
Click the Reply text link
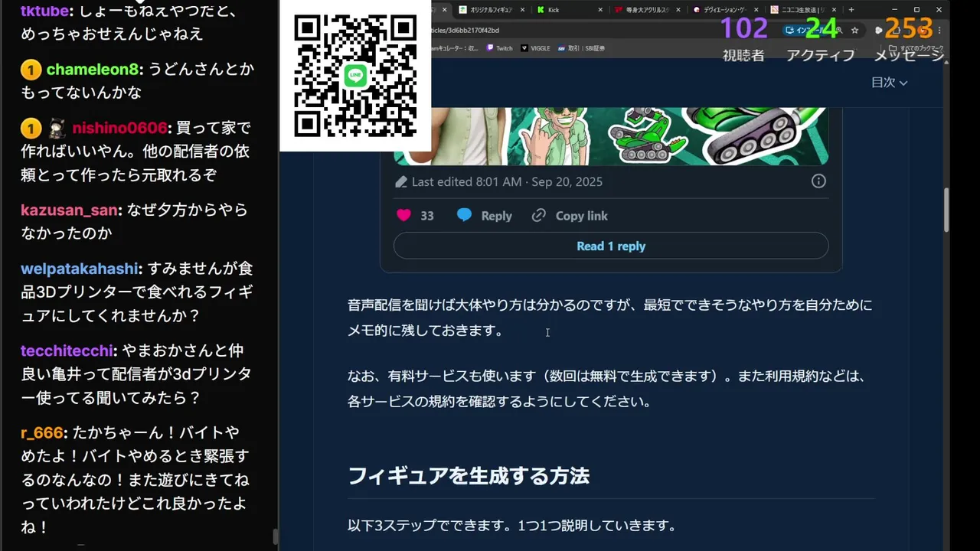[x=496, y=216]
